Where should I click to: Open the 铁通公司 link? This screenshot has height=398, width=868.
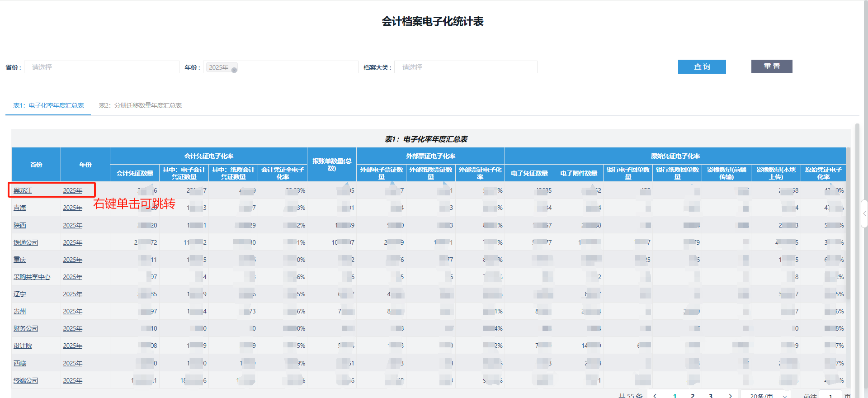tap(26, 242)
